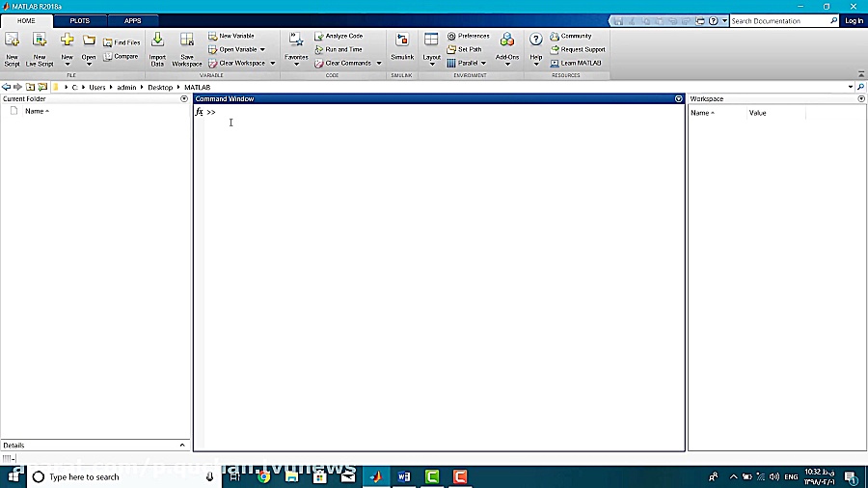Click quick access help icon
The image size is (868, 488).
pyautogui.click(x=714, y=21)
